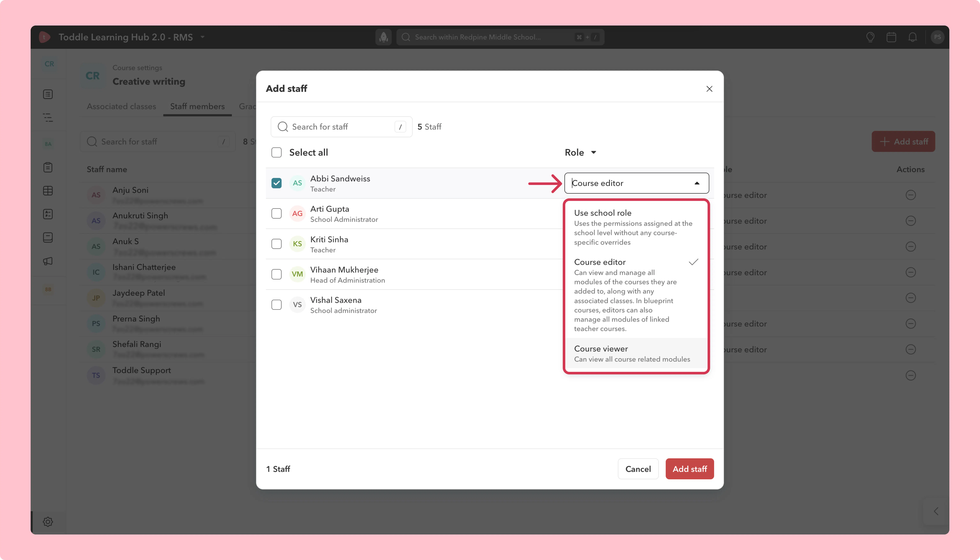This screenshot has height=560, width=980.
Task: Click Cancel in the Add staff dialog
Action: pos(638,469)
